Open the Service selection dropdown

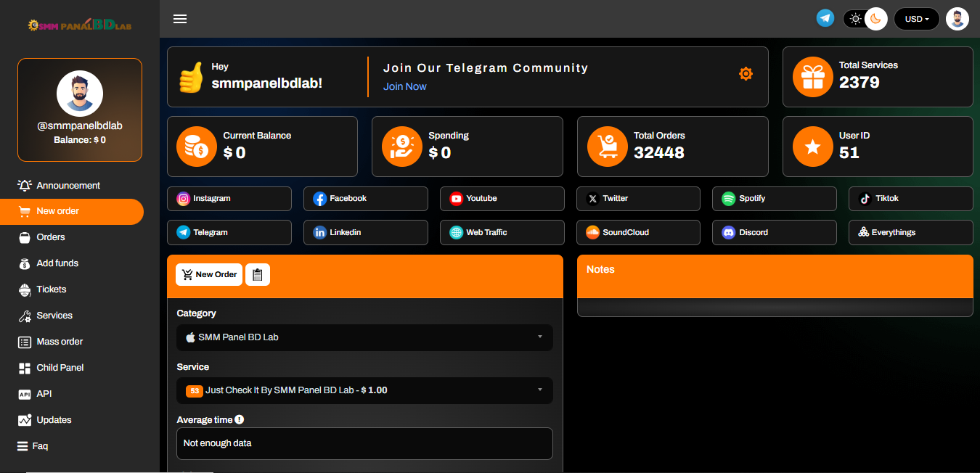(x=364, y=390)
